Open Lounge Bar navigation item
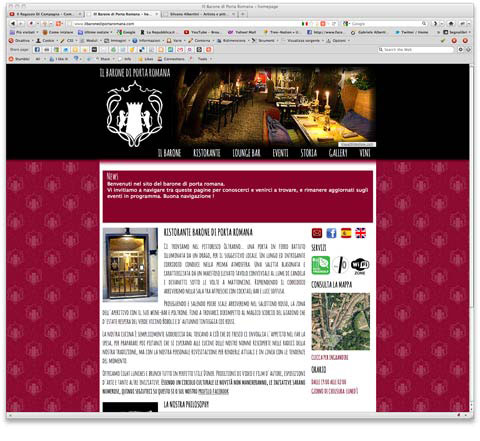480x441 pixels. (x=246, y=153)
